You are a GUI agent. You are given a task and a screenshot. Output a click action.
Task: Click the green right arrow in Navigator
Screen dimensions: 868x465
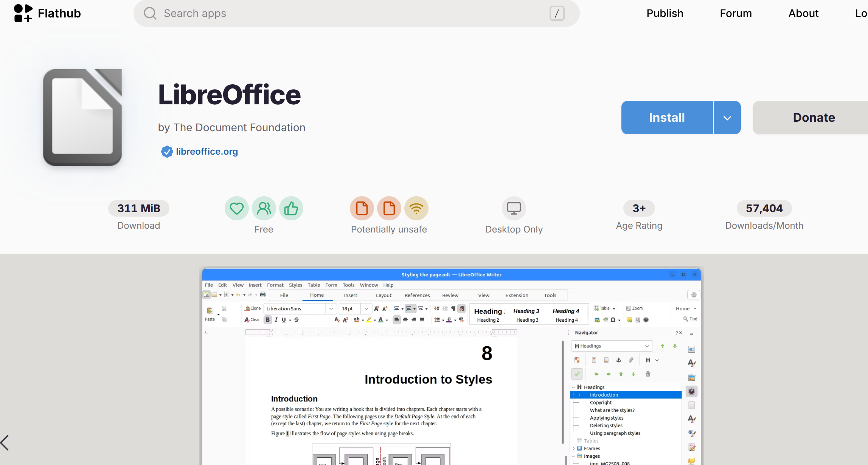pos(609,374)
